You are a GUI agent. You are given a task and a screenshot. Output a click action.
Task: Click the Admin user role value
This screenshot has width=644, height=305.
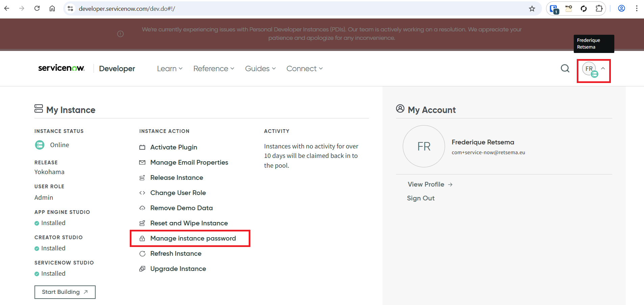click(x=44, y=198)
